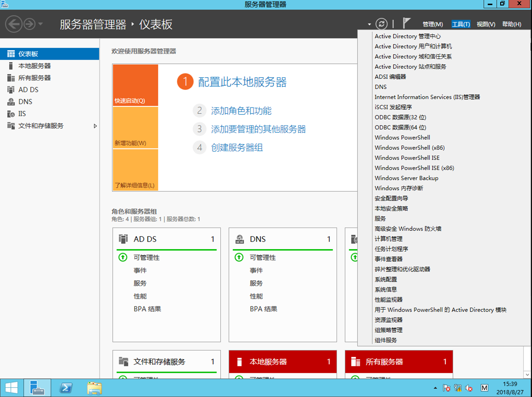Switch to the 了解详细信息(L) tab
The width and height of the screenshot is (532, 397).
[135, 170]
